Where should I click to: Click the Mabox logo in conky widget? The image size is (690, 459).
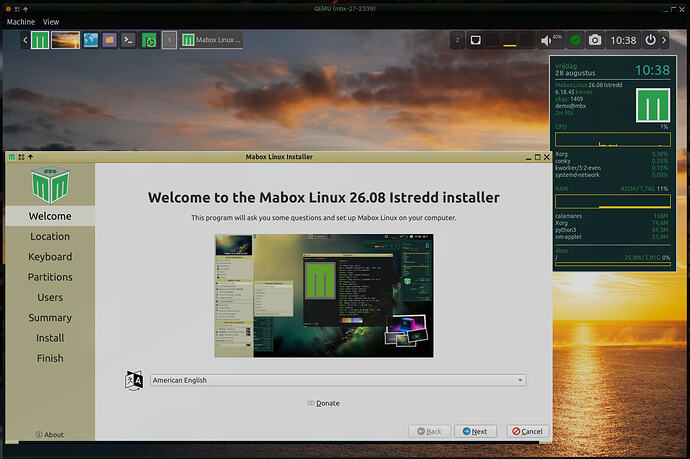pyautogui.click(x=653, y=105)
